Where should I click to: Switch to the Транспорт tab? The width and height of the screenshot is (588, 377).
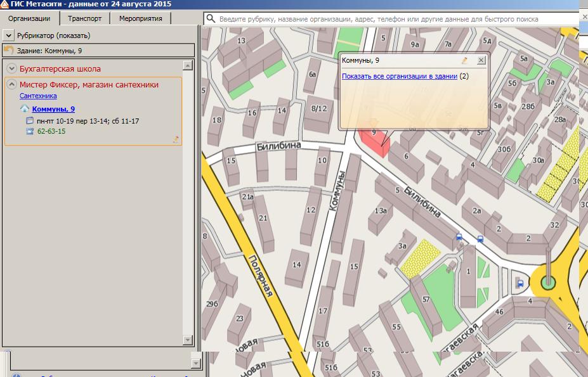tap(84, 18)
